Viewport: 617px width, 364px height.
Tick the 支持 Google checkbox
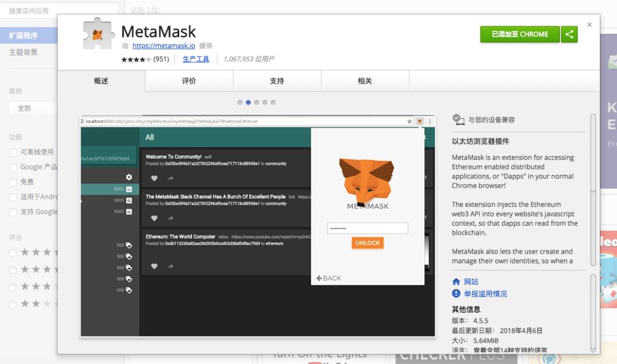pyautogui.click(x=13, y=212)
